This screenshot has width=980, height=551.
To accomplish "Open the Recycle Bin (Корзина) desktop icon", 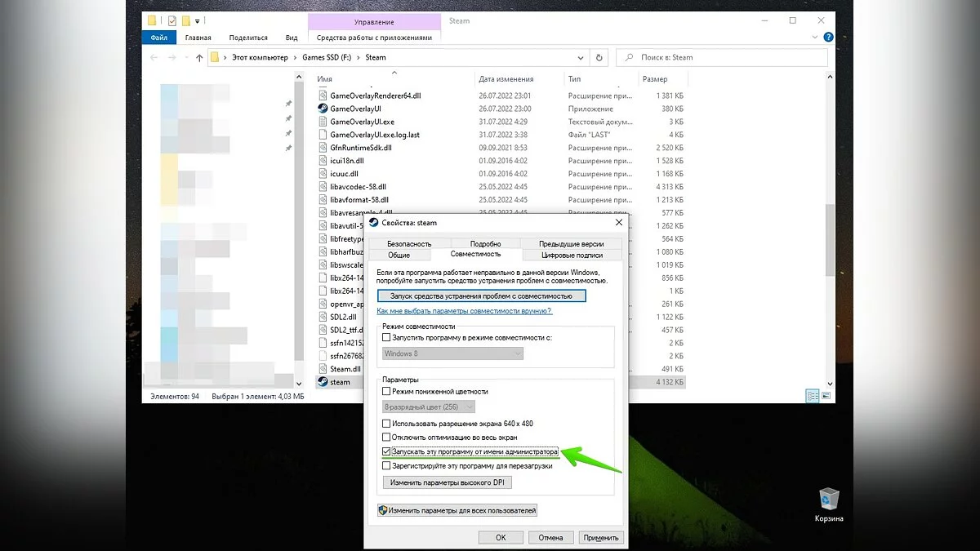I will coord(828,500).
